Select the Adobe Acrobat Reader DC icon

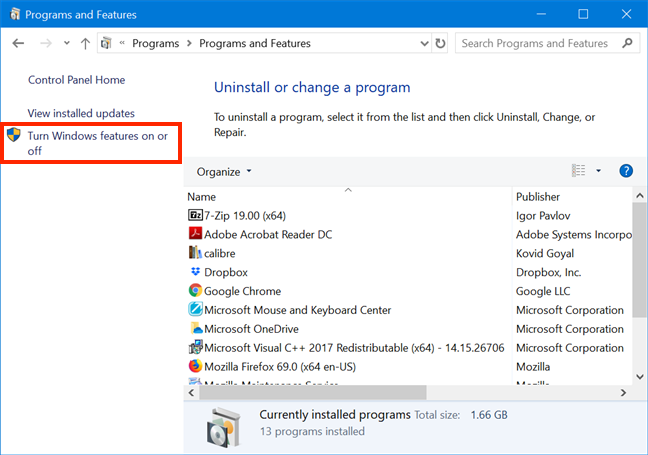[x=195, y=233]
